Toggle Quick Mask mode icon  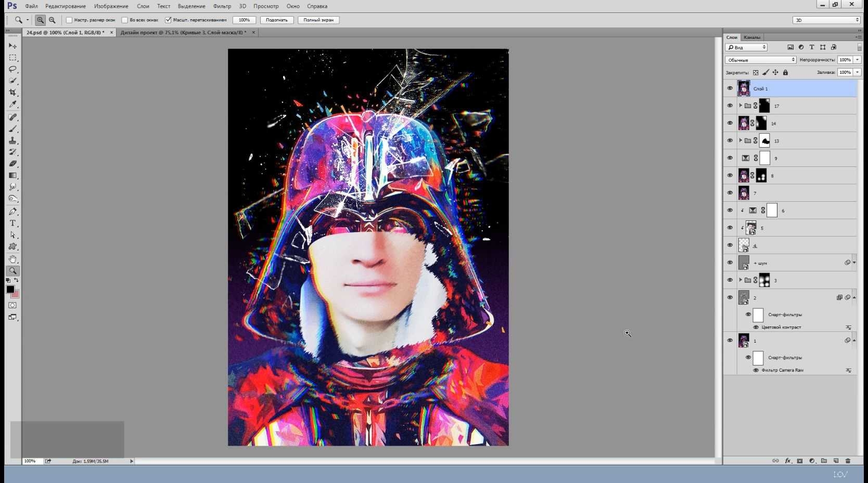(12, 305)
